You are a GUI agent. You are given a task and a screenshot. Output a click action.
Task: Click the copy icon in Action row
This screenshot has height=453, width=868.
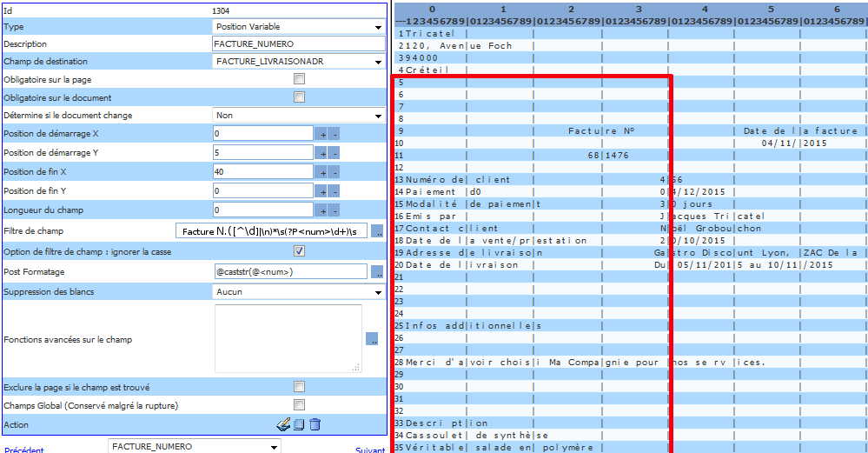pyautogui.click(x=298, y=424)
